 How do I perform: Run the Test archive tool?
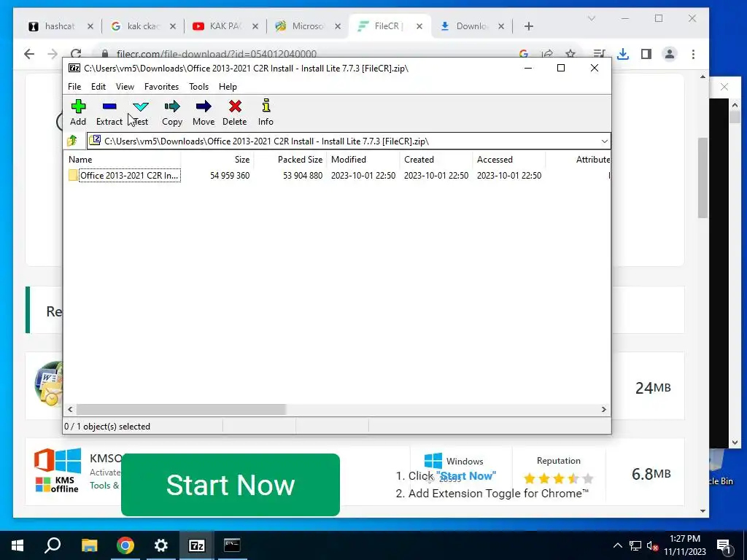pos(141,112)
